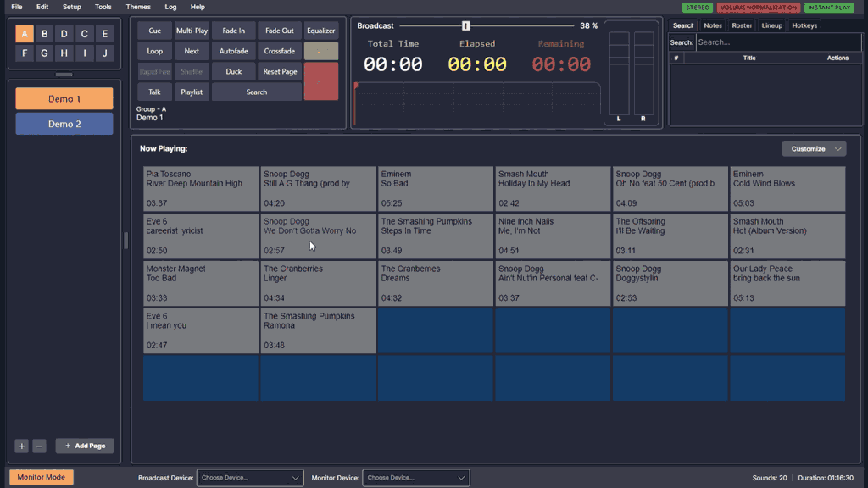This screenshot has width=868, height=488.
Task: Enable Crossfade
Action: tap(280, 51)
